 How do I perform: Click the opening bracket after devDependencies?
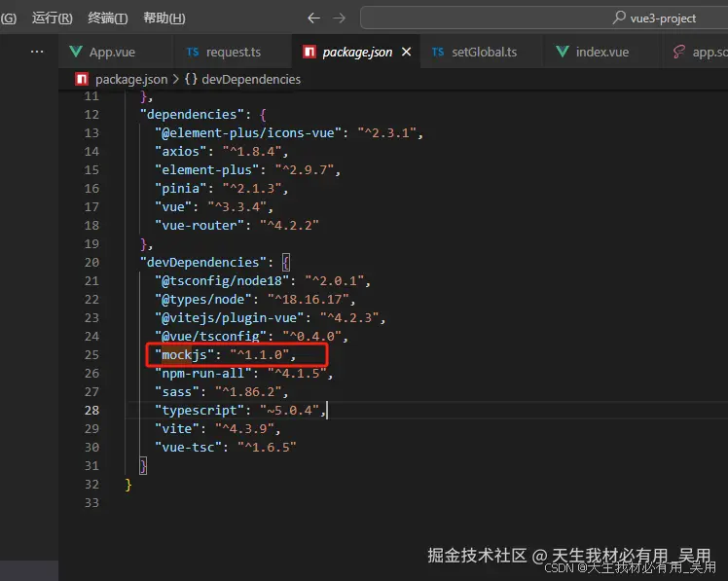[x=286, y=263]
